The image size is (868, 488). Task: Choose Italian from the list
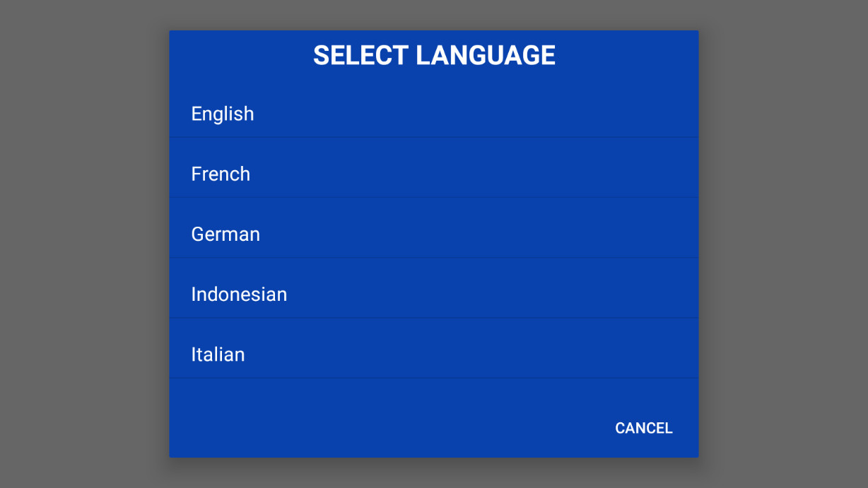[x=433, y=354]
